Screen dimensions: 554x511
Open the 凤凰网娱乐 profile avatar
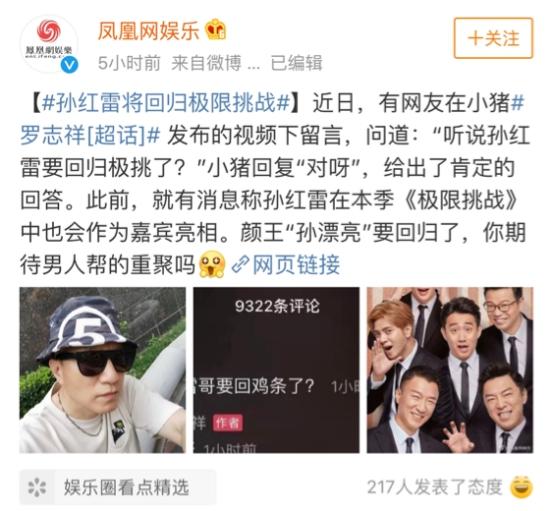48,44
